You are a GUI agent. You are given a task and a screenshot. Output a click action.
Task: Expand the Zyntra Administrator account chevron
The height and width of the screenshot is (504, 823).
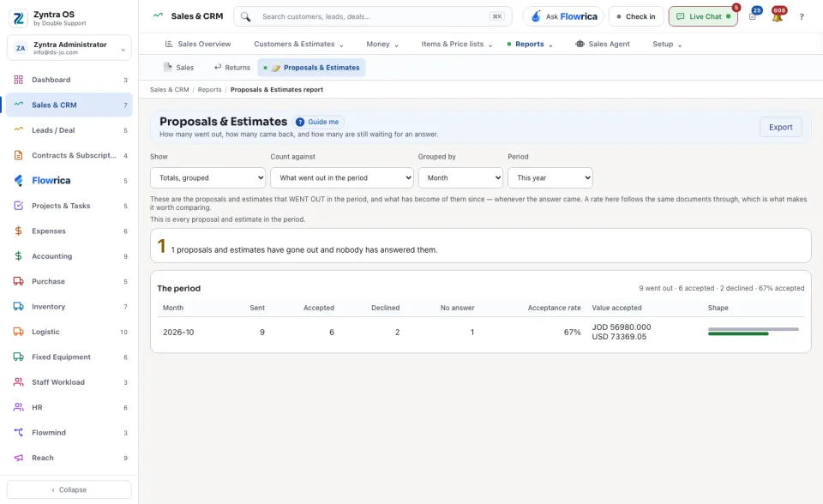(123, 50)
